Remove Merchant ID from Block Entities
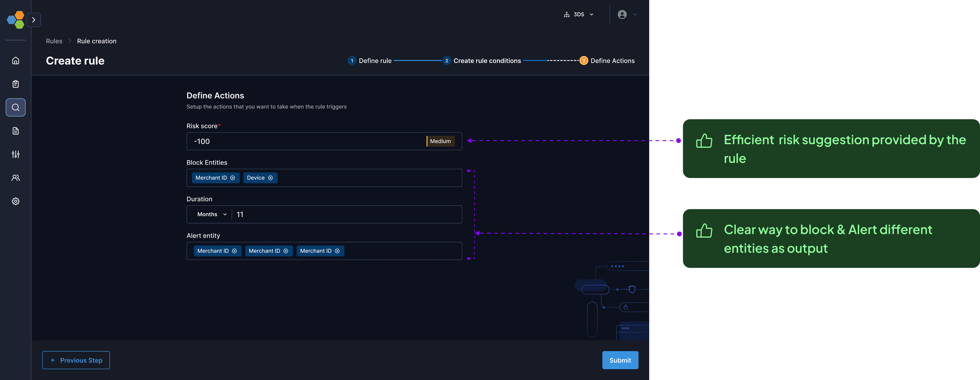 click(x=233, y=178)
